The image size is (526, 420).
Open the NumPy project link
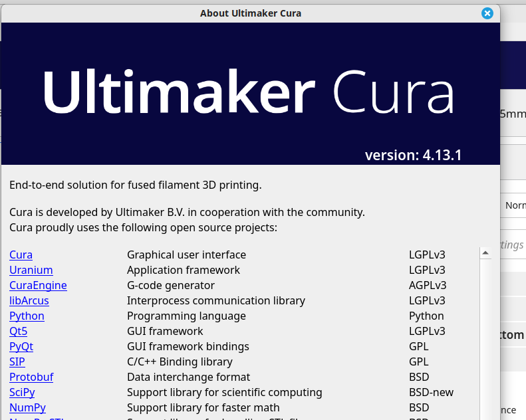(27, 407)
